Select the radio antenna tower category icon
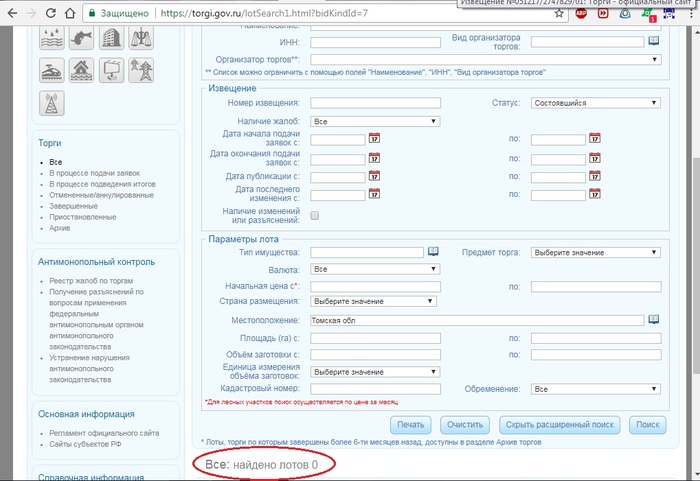 point(52,102)
